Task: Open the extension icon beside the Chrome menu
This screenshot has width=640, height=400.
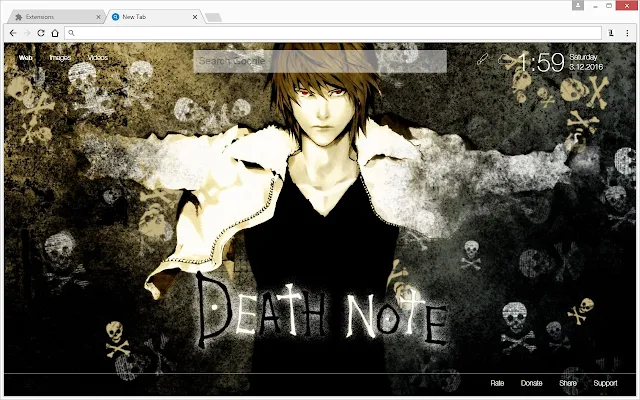Action: coord(611,33)
